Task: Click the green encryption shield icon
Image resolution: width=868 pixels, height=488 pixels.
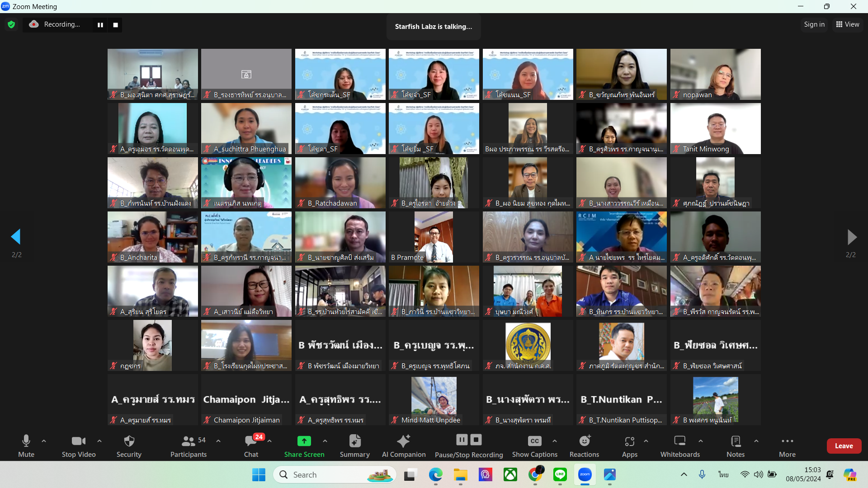Action: (x=11, y=24)
